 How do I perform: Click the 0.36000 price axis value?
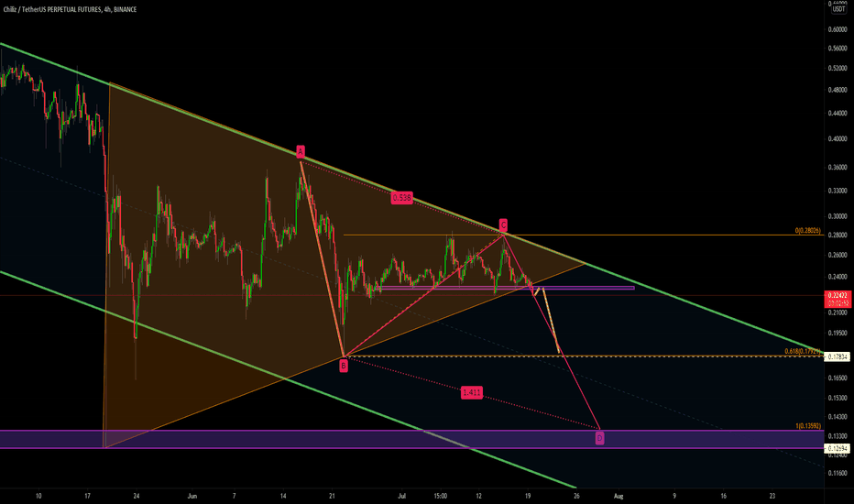838,168
